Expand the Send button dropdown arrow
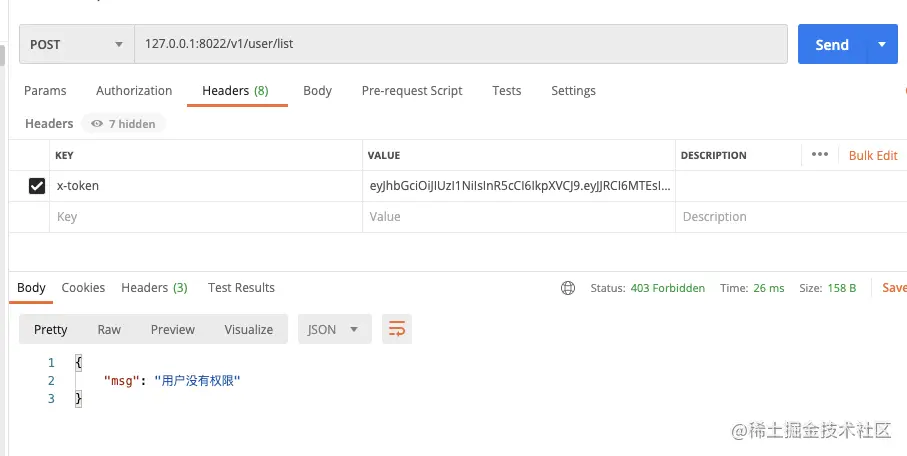This screenshot has width=907, height=456. 881,44
